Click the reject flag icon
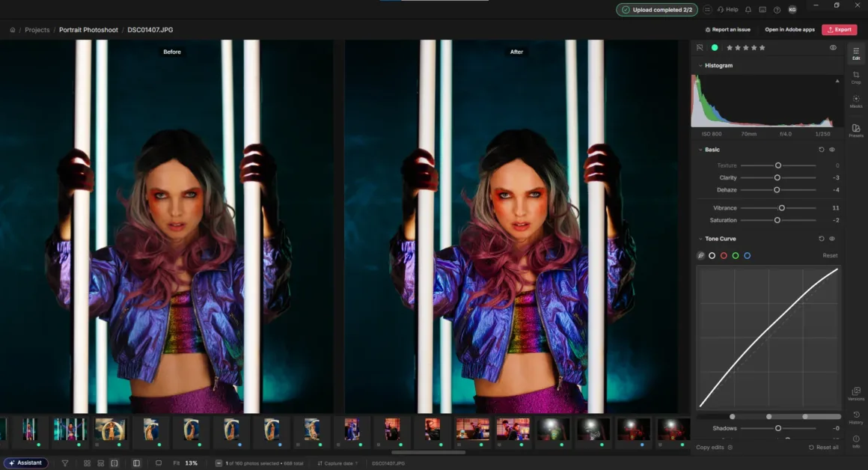 700,48
